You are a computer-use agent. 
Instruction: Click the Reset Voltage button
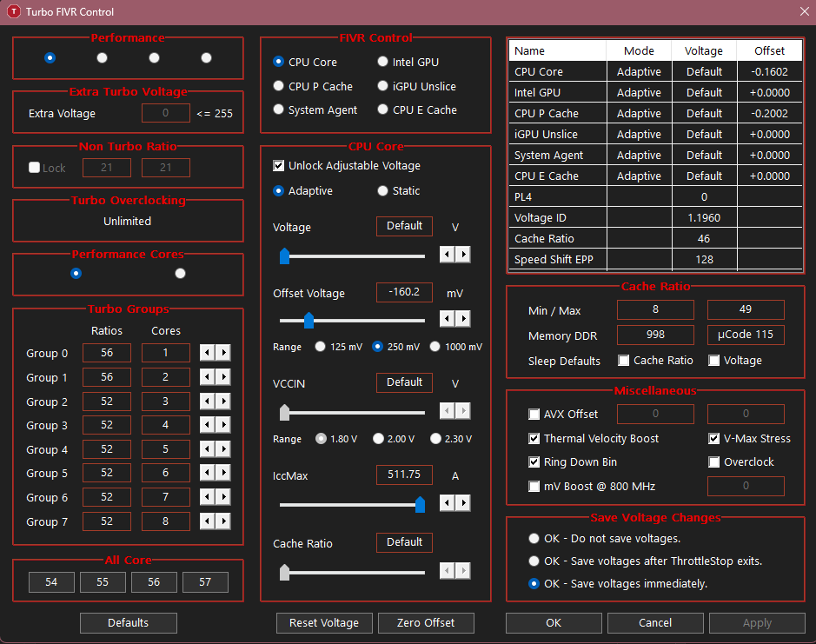pyautogui.click(x=323, y=622)
